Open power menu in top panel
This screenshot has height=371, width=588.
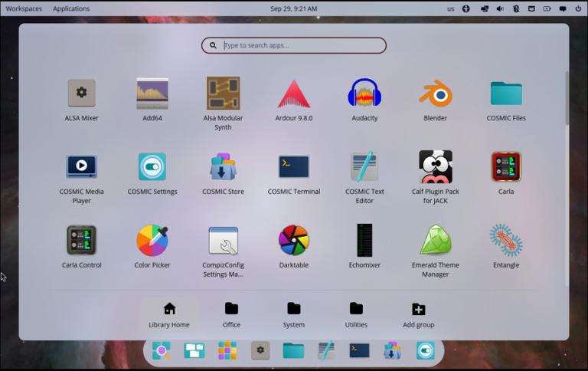coord(578,8)
